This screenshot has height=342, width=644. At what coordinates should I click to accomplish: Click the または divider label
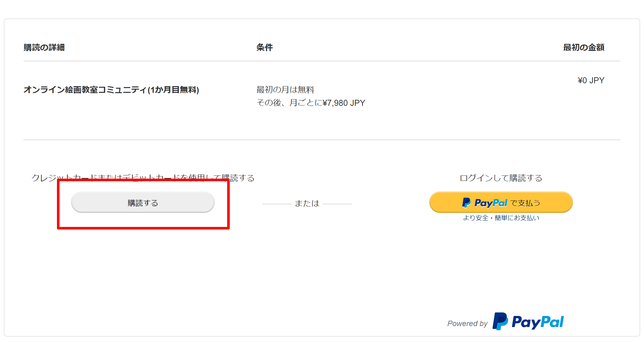pyautogui.click(x=307, y=203)
